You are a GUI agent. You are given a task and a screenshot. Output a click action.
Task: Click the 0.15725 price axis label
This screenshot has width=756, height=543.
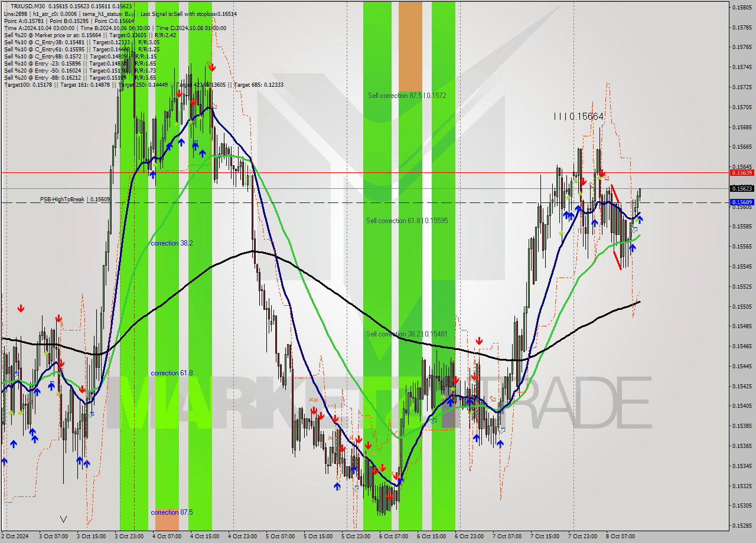coord(742,87)
